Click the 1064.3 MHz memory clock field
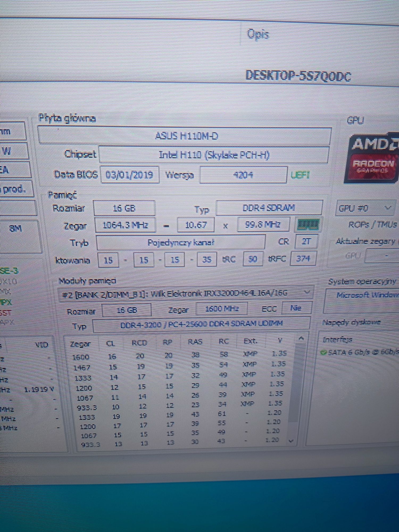Viewport: 399px width, 532px height. coord(125,225)
